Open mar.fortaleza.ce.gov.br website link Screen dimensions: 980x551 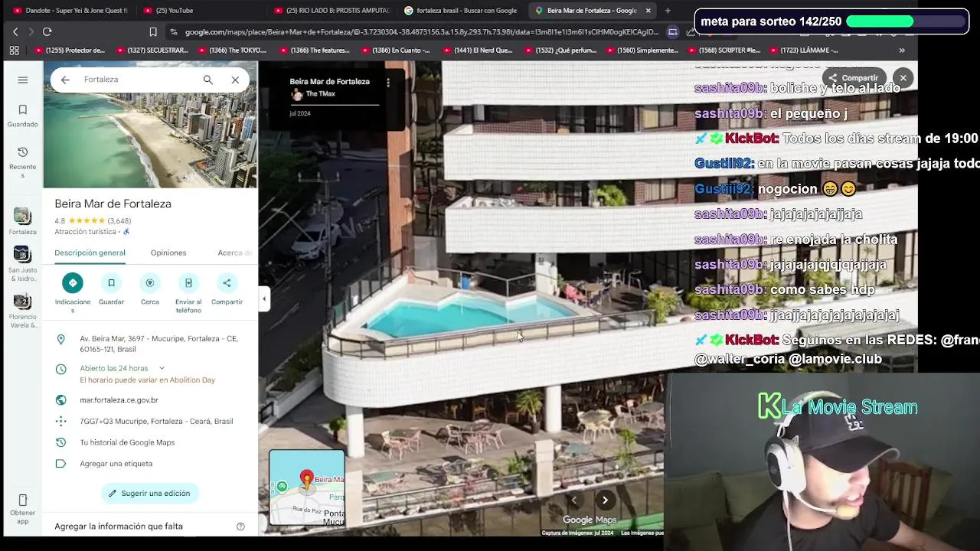(x=119, y=400)
